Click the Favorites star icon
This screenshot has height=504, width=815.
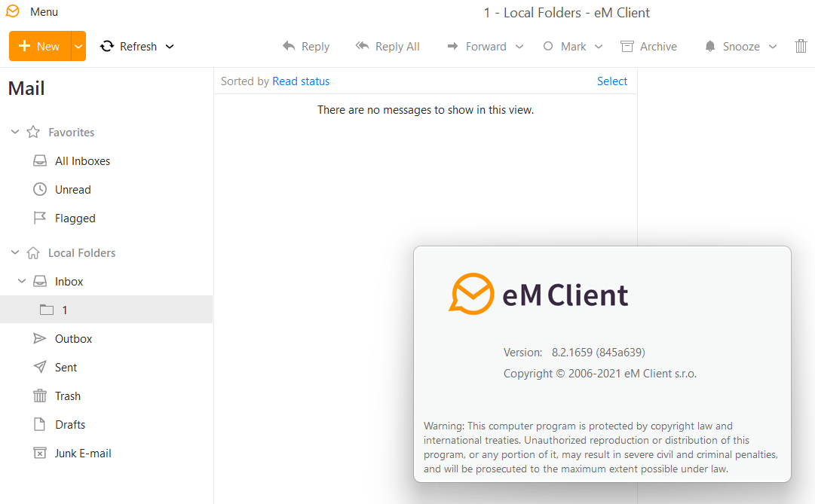pos(33,132)
